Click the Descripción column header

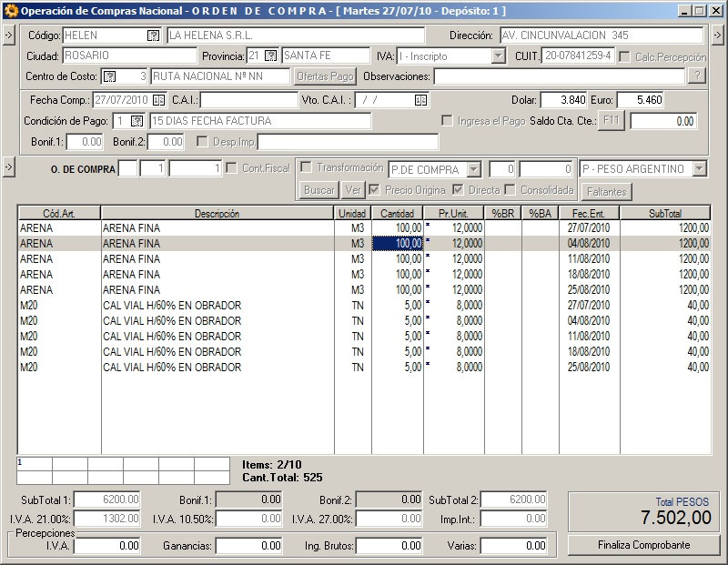217,214
